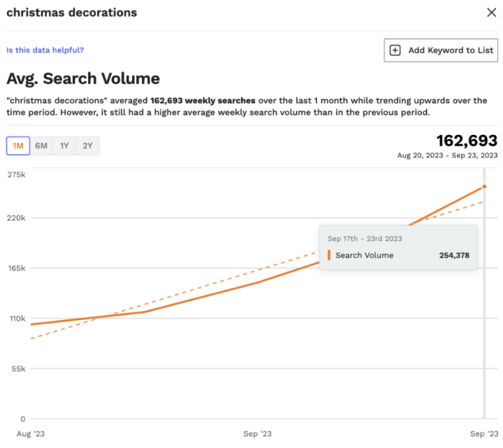The width and height of the screenshot is (503, 448).
Task: Click the plus icon beside Add Keyword
Action: pyautogui.click(x=395, y=50)
